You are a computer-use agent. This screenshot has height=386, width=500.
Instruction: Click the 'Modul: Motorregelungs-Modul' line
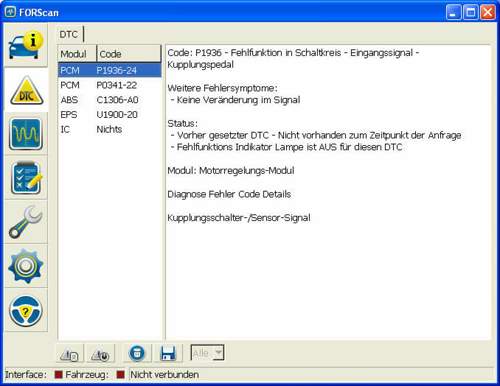(x=231, y=171)
